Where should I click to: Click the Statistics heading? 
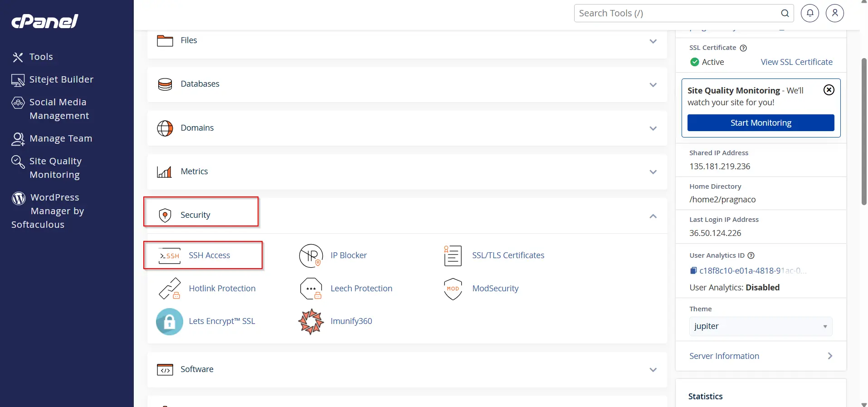(705, 397)
